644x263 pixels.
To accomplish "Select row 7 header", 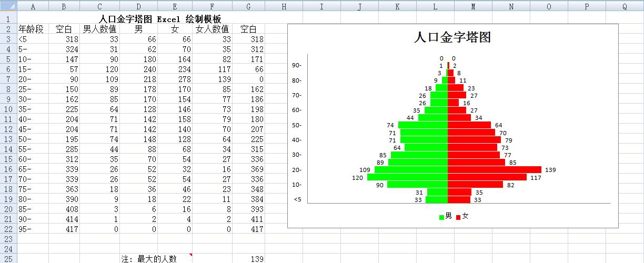I will click(x=8, y=79).
